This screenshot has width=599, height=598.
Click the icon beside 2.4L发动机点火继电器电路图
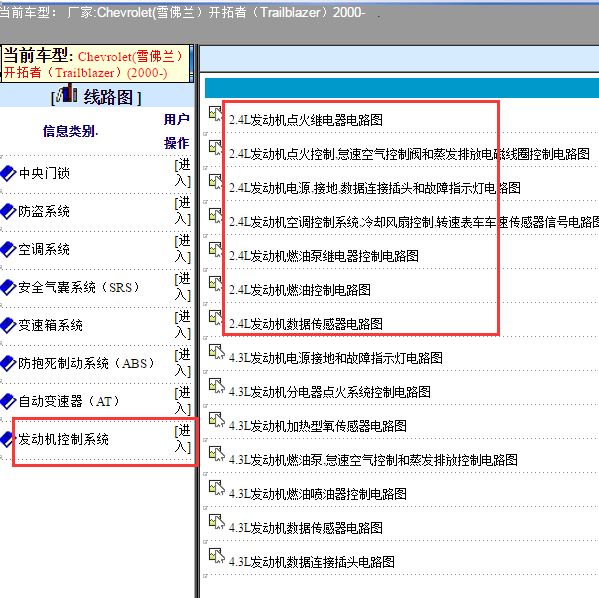(215, 113)
